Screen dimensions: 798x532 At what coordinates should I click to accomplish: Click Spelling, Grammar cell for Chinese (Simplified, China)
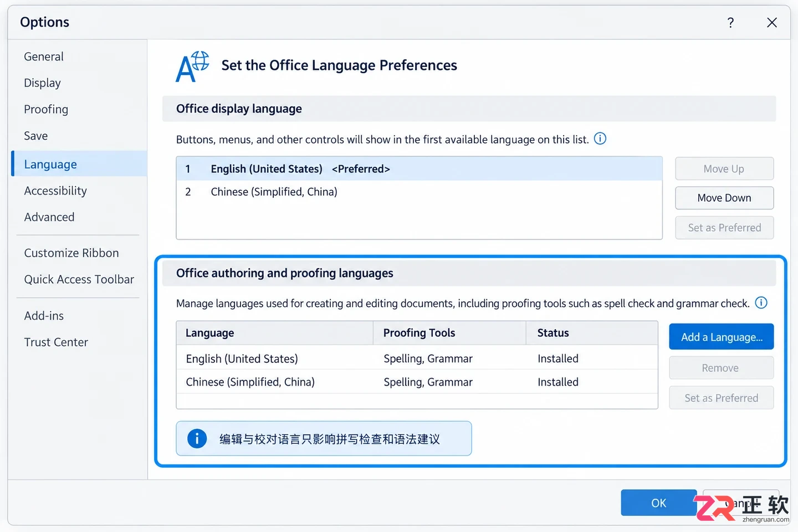428,382
